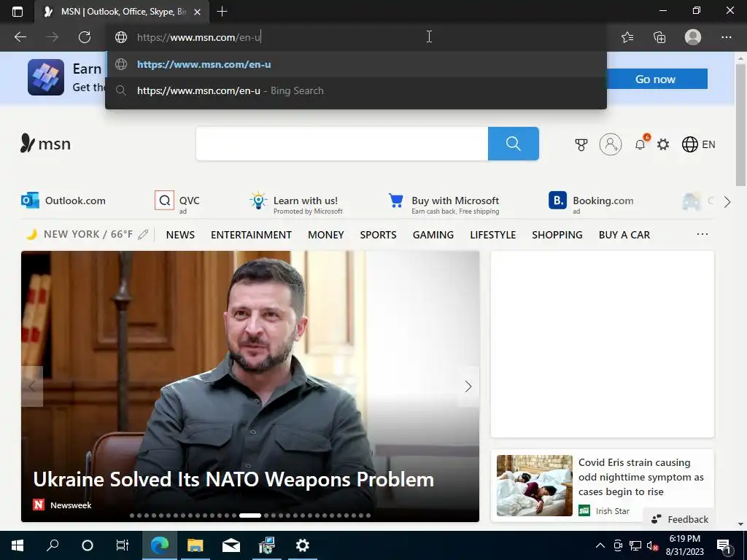Open the tab actions menu icon
The image size is (747, 560).
pos(18,12)
